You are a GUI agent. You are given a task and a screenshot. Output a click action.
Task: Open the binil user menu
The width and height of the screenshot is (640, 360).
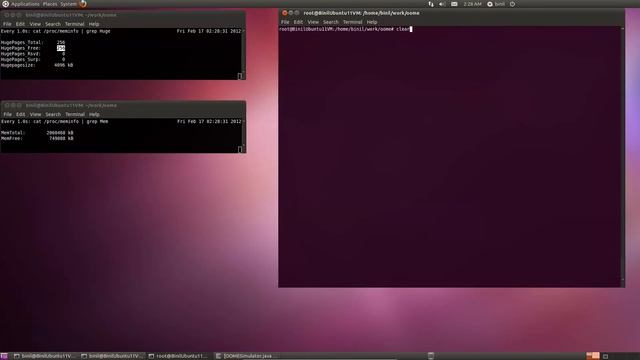coord(496,4)
